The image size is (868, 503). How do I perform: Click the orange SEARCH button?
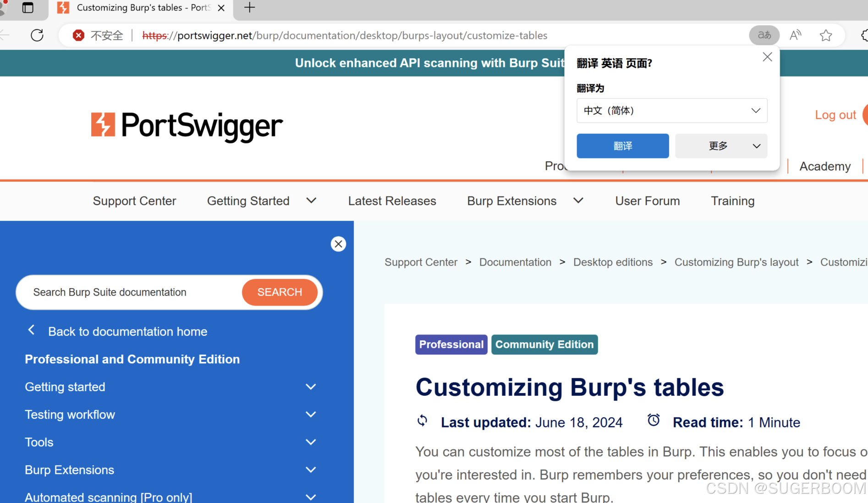coord(280,292)
